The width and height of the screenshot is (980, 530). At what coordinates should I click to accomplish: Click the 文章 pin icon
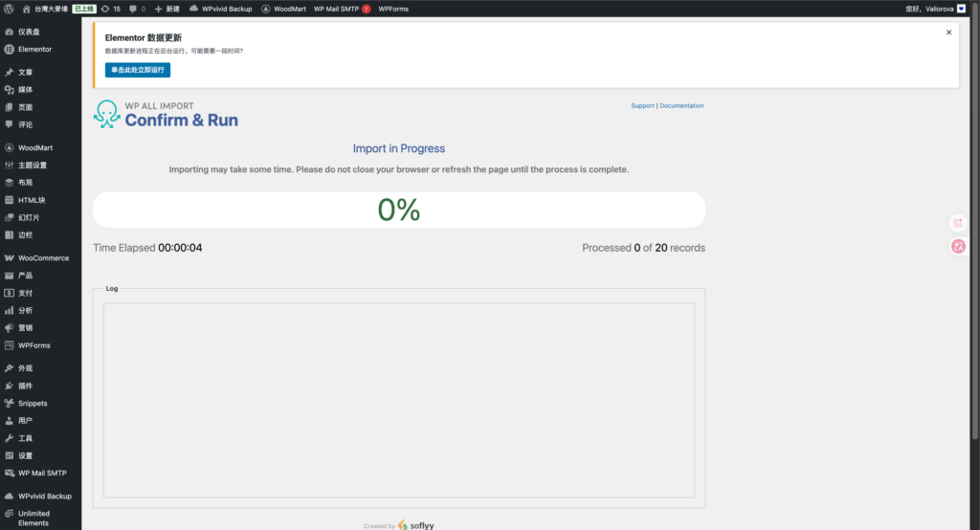9,73
